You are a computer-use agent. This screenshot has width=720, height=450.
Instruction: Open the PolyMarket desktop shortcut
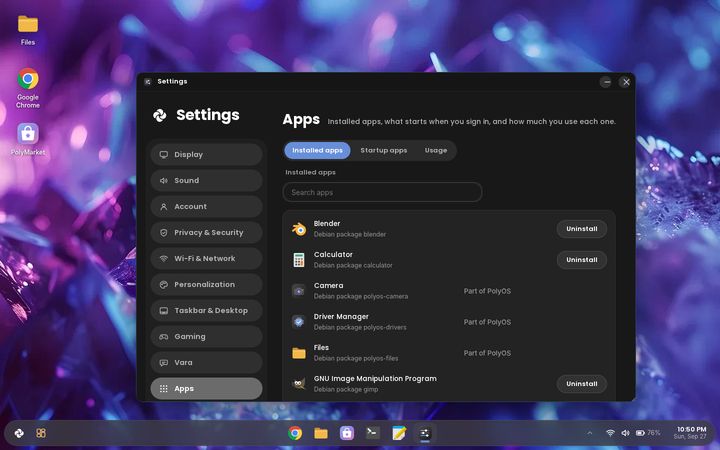coord(28,134)
